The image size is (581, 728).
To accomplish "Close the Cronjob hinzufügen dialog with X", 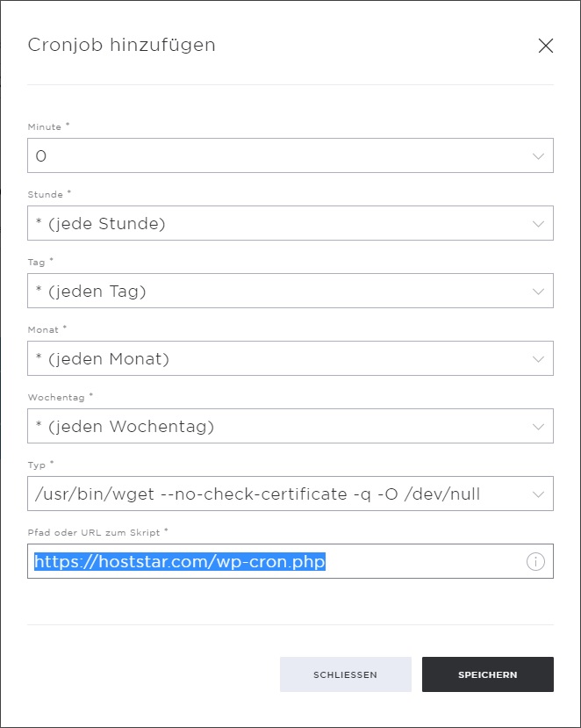I will point(546,46).
